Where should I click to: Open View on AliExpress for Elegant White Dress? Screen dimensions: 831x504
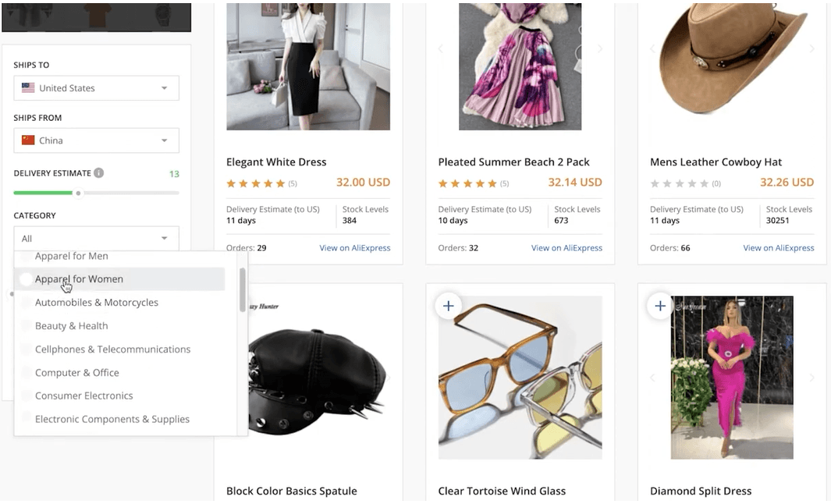354,248
